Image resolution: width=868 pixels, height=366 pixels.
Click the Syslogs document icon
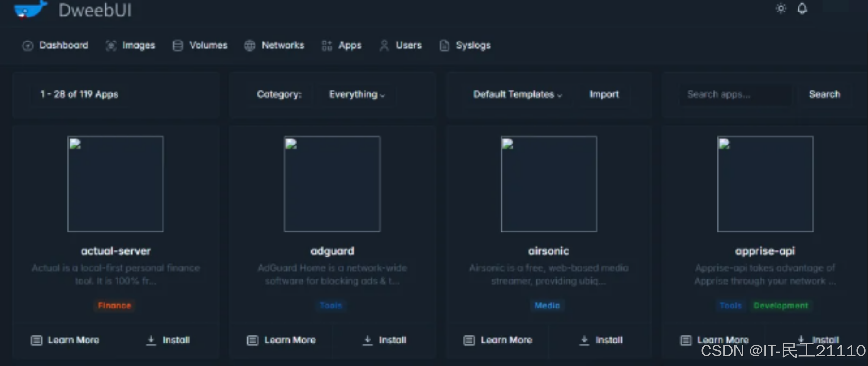[444, 46]
